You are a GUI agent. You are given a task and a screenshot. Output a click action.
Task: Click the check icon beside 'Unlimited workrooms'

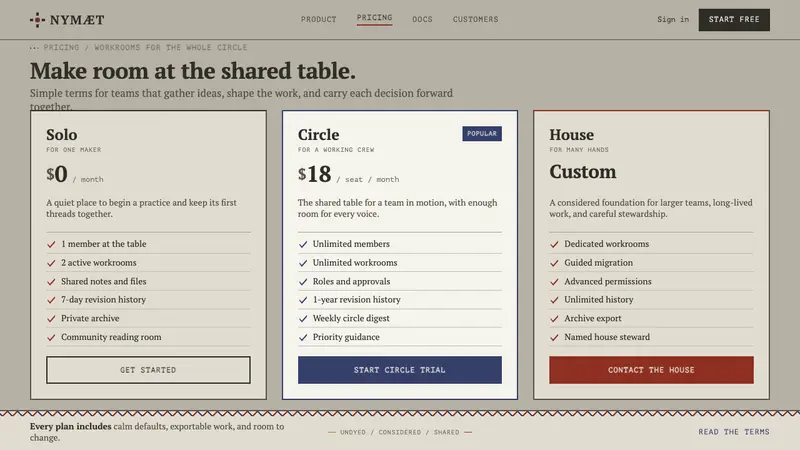click(x=303, y=263)
